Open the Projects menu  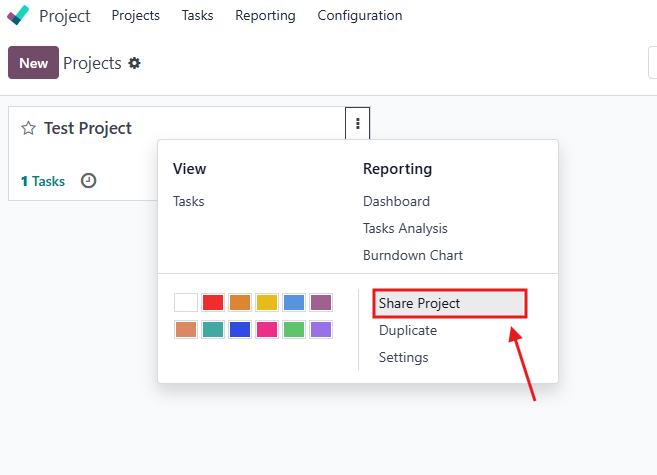point(136,15)
